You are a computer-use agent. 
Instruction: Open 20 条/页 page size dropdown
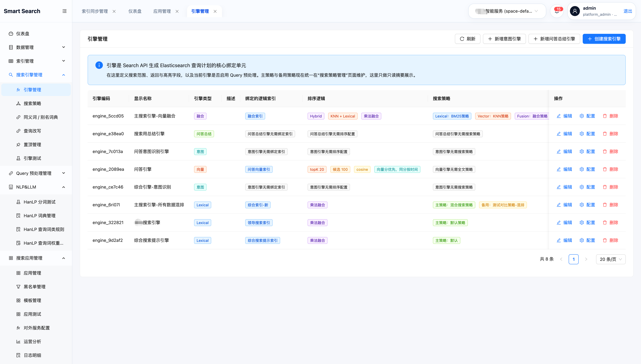[x=610, y=259]
